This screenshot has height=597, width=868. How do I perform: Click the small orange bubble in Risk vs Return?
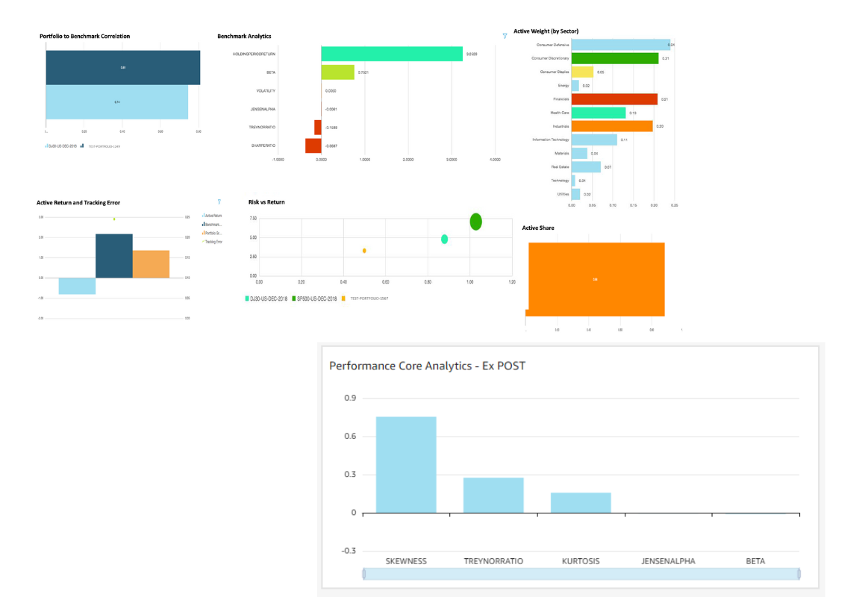coord(364,251)
